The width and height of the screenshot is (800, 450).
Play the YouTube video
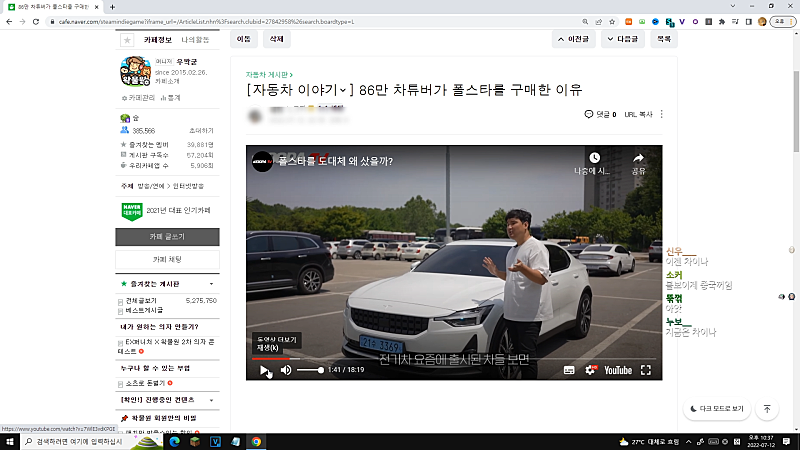[264, 370]
